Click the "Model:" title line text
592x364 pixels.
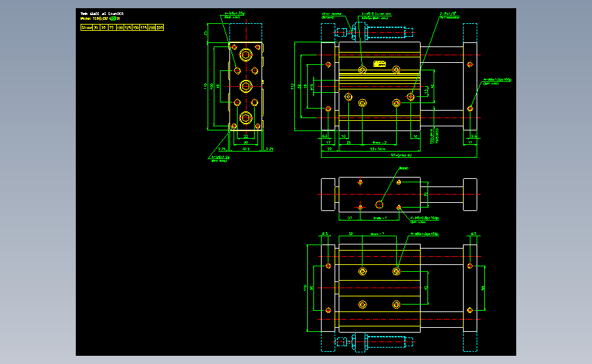(100, 18)
